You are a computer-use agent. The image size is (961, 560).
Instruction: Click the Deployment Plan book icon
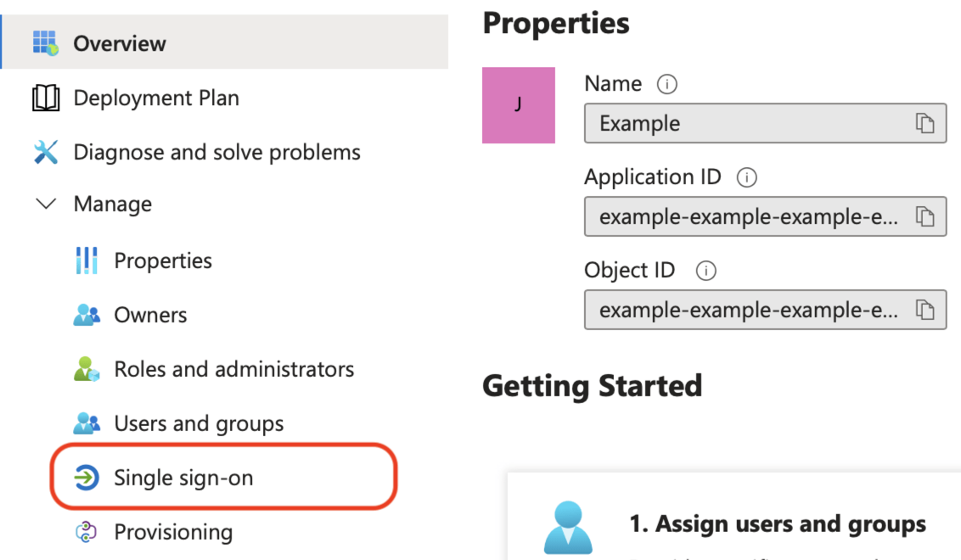(x=46, y=98)
